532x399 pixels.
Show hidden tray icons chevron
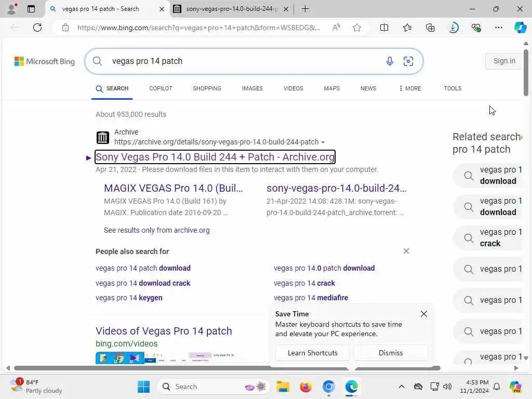tap(402, 387)
